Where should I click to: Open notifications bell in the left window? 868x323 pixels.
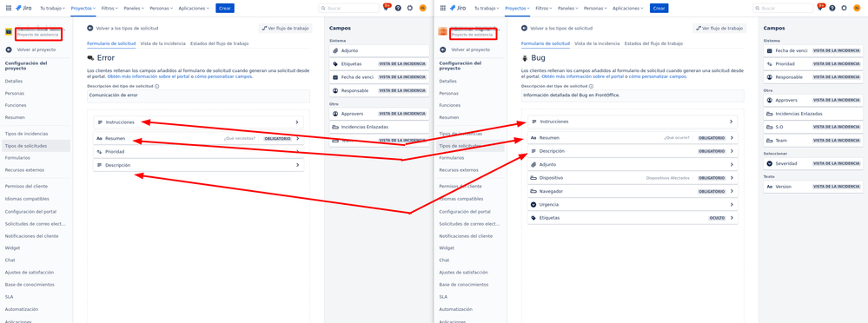(x=386, y=8)
